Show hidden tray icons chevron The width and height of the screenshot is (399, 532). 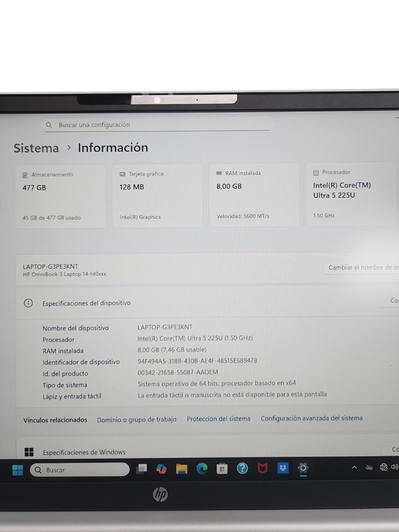(x=354, y=468)
